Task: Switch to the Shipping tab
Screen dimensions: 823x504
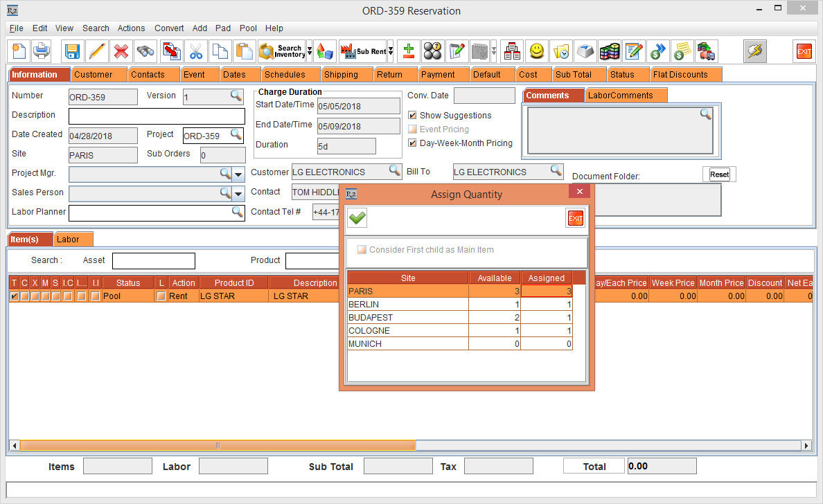Action: coord(341,75)
